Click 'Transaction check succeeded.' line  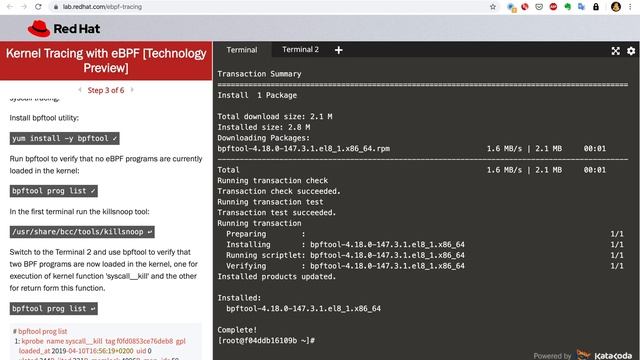[279, 191]
